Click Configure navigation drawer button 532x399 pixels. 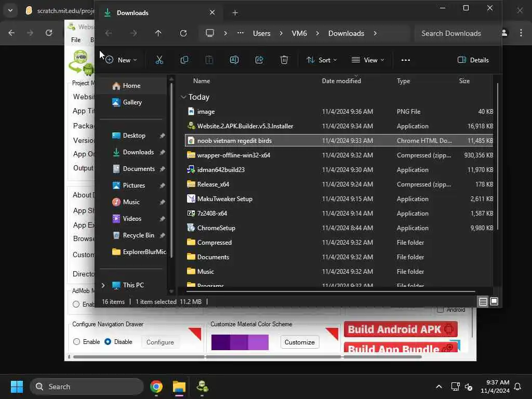point(160,342)
